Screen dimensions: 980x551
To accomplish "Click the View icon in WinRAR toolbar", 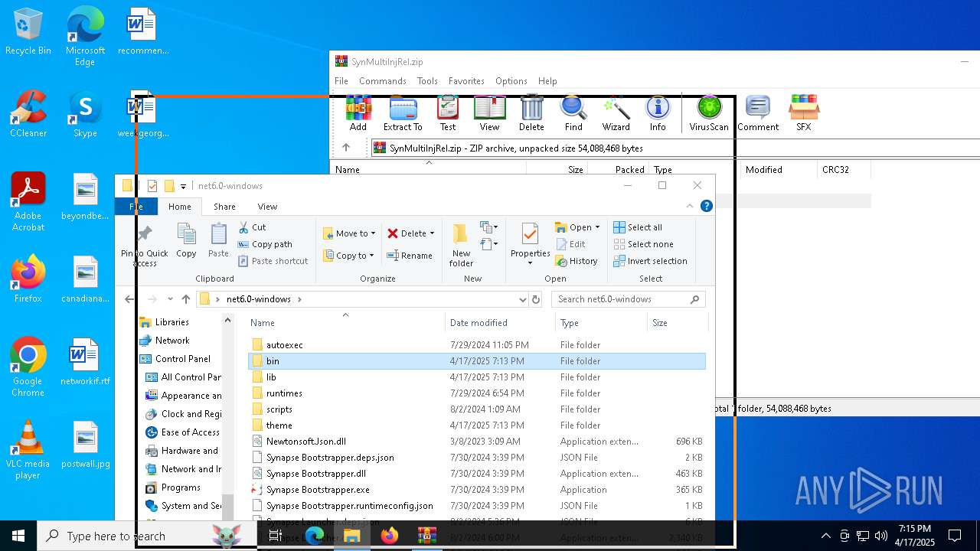I will click(489, 113).
